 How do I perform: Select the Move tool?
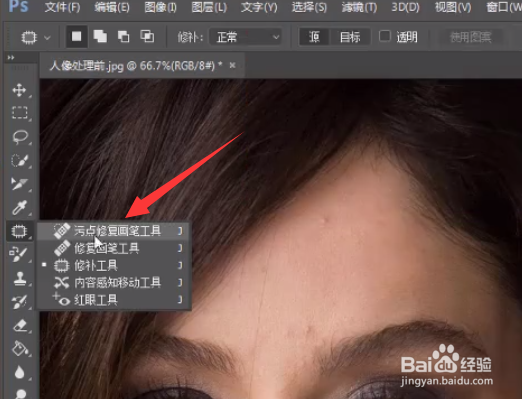pyautogui.click(x=19, y=90)
